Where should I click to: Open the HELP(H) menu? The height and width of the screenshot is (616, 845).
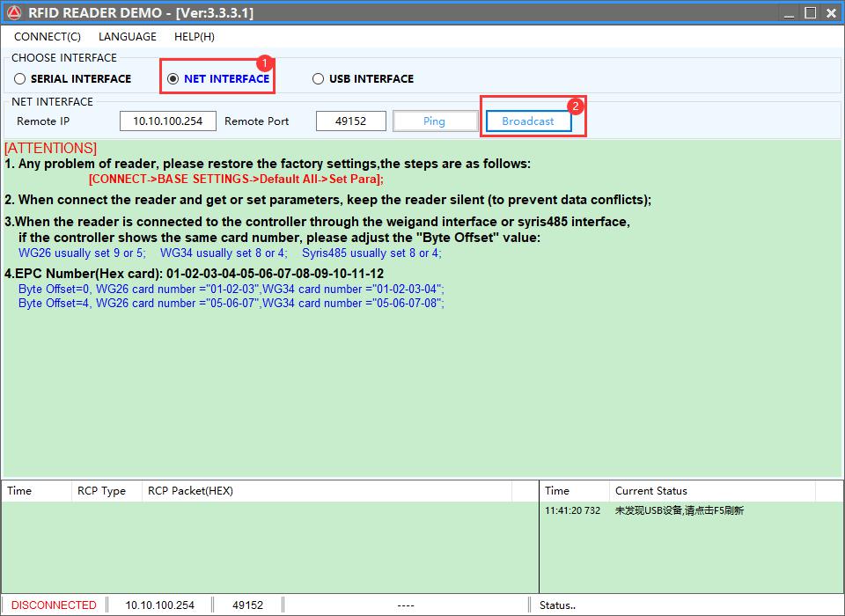[x=195, y=37]
